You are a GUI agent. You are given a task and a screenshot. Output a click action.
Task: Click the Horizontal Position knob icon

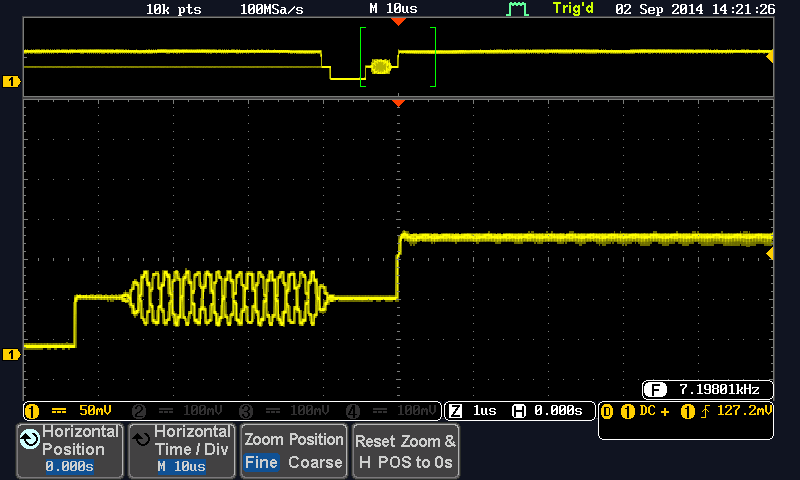(x=30, y=438)
